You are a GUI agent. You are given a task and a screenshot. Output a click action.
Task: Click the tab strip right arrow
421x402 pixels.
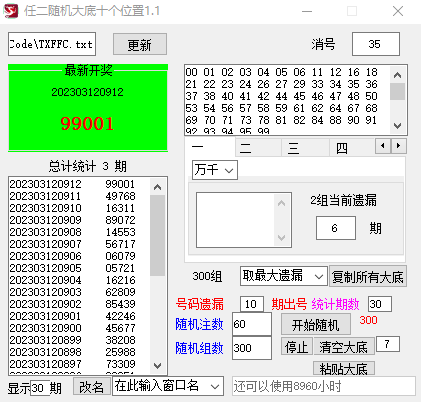[398, 146]
